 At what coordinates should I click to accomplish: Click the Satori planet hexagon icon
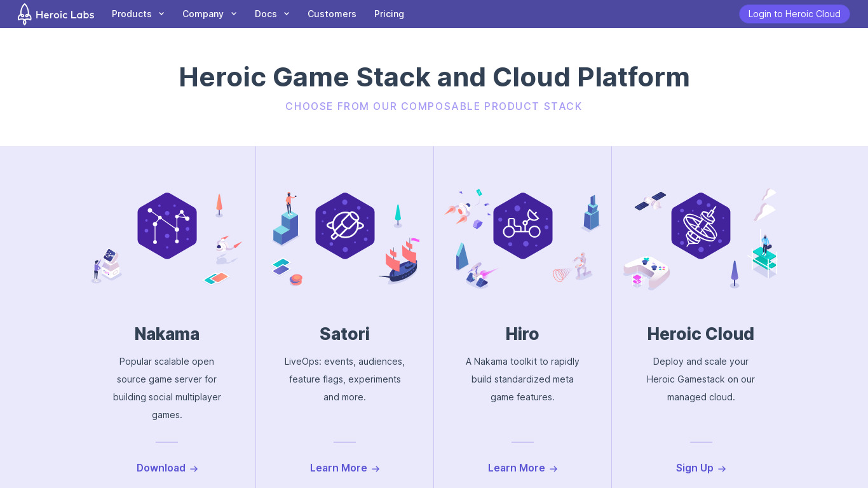tap(345, 226)
